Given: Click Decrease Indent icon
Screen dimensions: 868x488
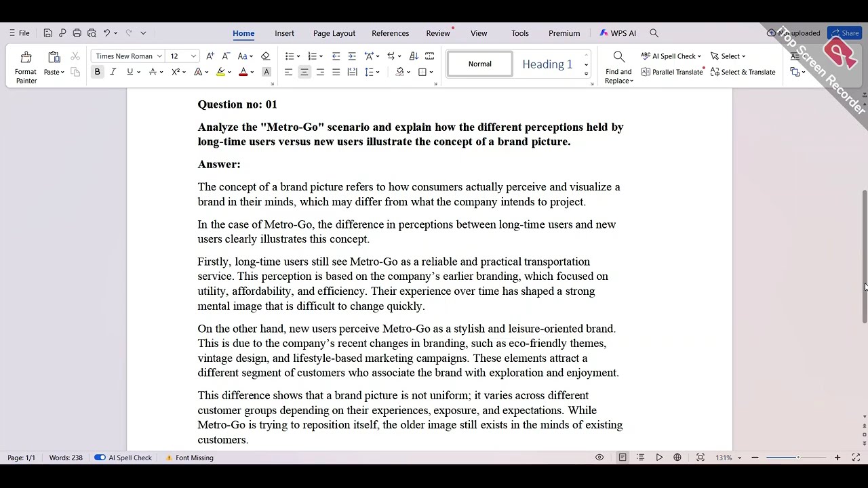Looking at the screenshot, I should pos(336,56).
